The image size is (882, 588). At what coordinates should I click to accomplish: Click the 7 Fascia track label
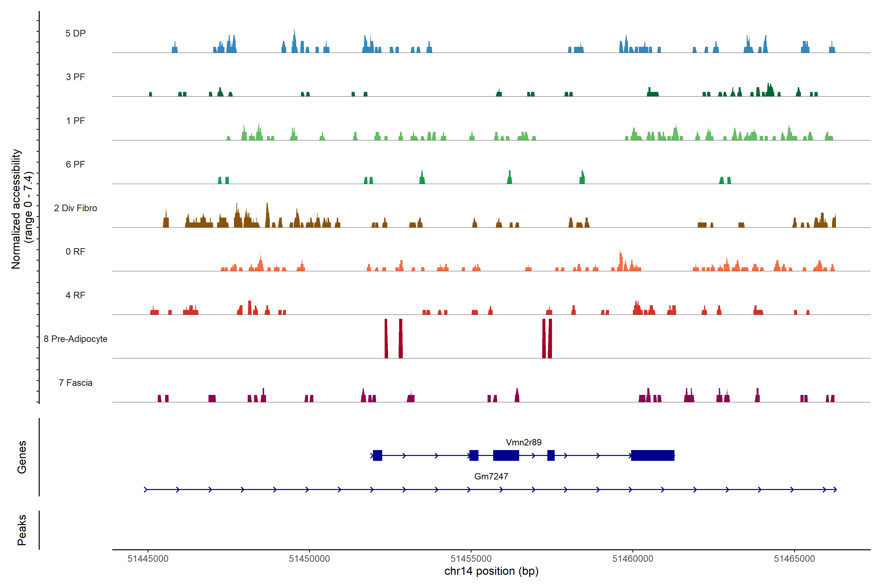point(75,382)
